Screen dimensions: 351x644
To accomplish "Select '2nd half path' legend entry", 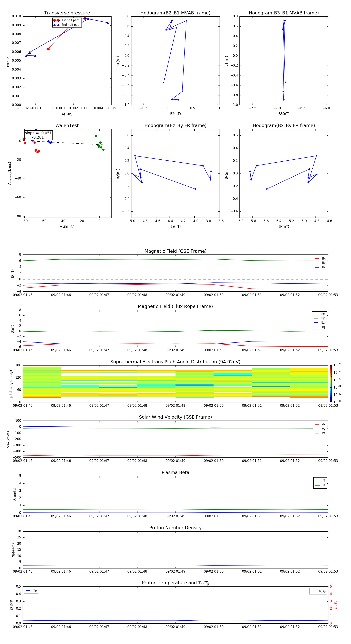I will pos(67,25).
